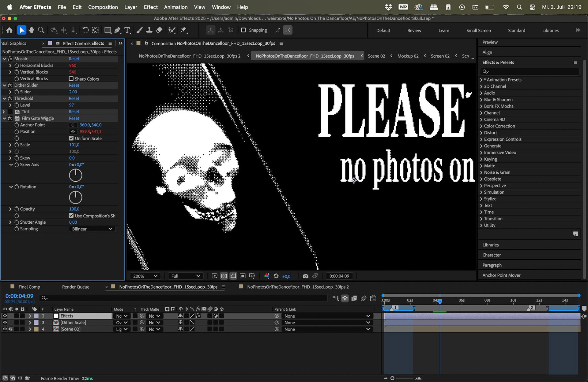Reset the Threshold effect
This screenshot has width=588, height=382.
(74, 98)
